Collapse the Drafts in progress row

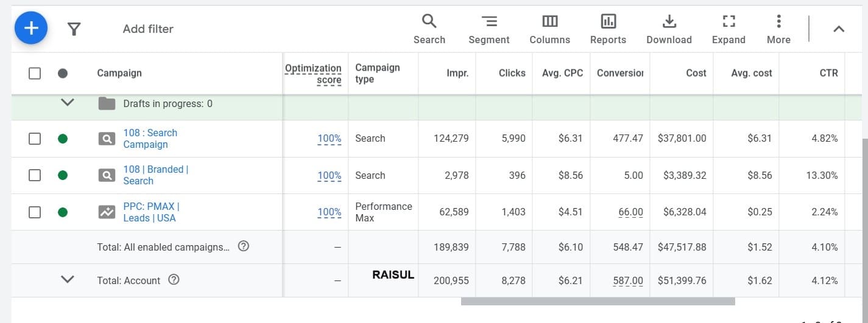tap(68, 103)
